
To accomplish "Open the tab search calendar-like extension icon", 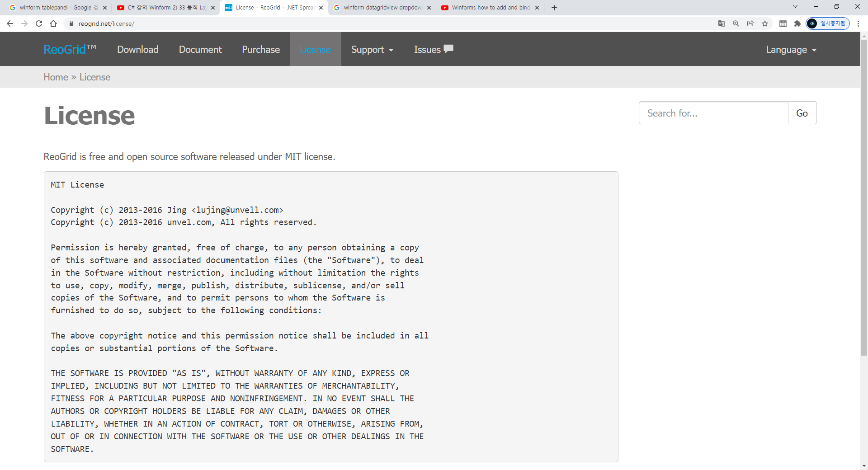I will (783, 23).
